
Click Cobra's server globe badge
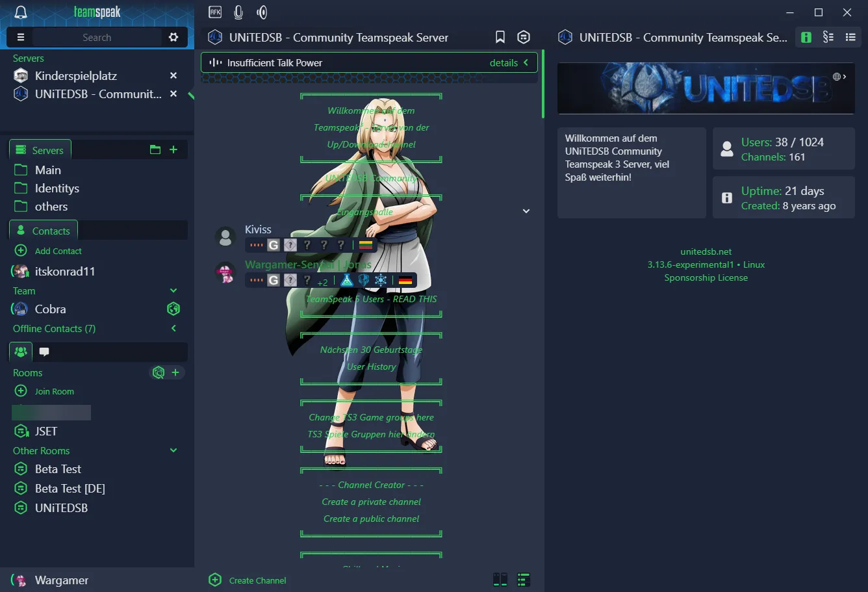point(173,309)
